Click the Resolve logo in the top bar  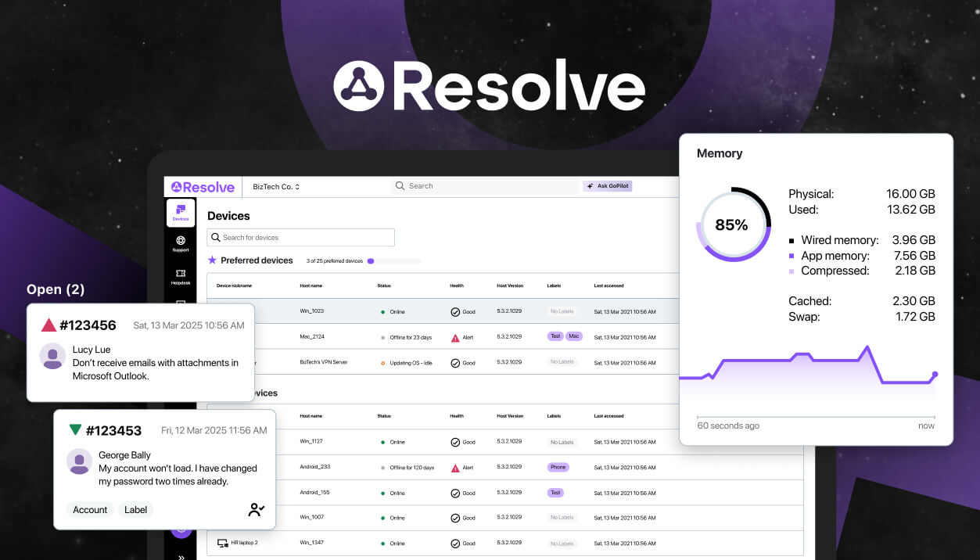tap(201, 186)
